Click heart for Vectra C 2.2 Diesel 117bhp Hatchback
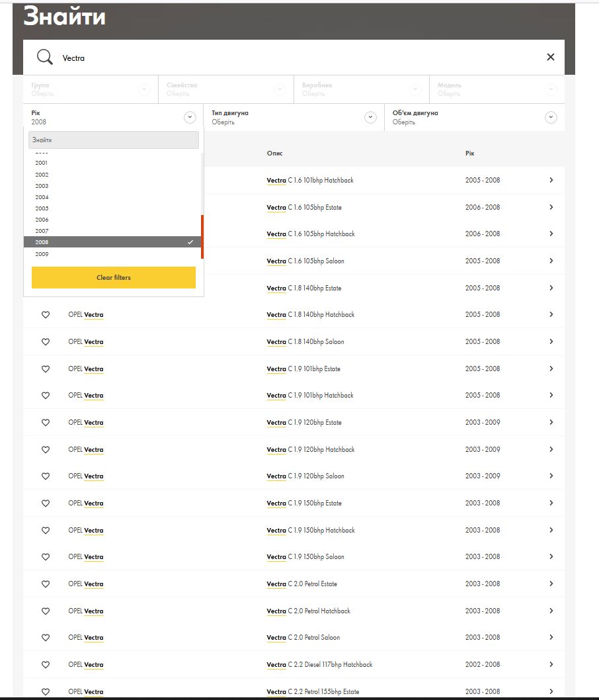The width and height of the screenshot is (599, 700). [46, 665]
